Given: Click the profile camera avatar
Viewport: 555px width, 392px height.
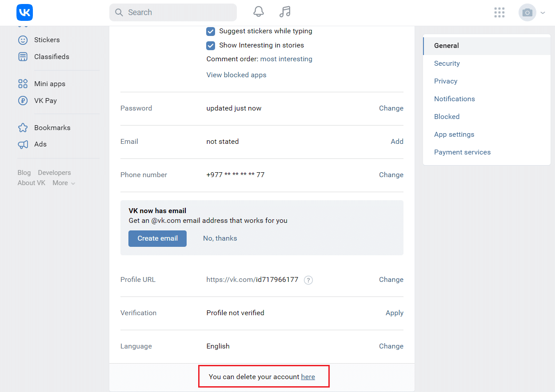Looking at the screenshot, I should tap(527, 12).
